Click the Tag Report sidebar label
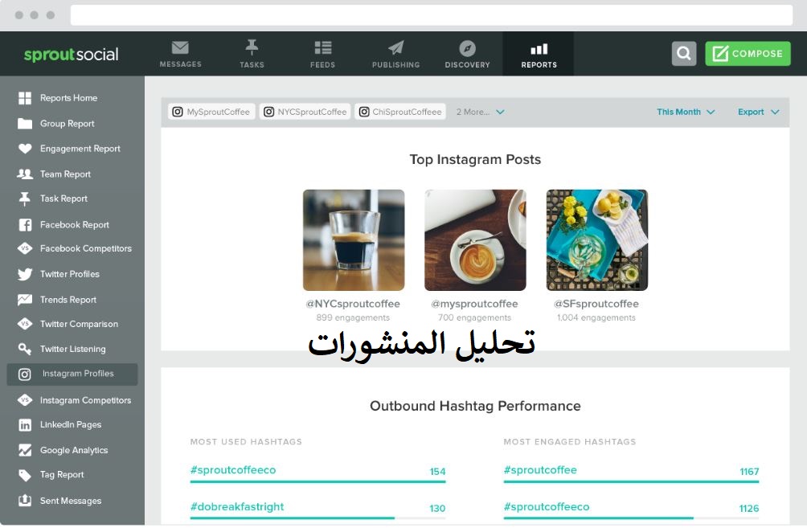The width and height of the screenshot is (807, 532). (x=62, y=475)
